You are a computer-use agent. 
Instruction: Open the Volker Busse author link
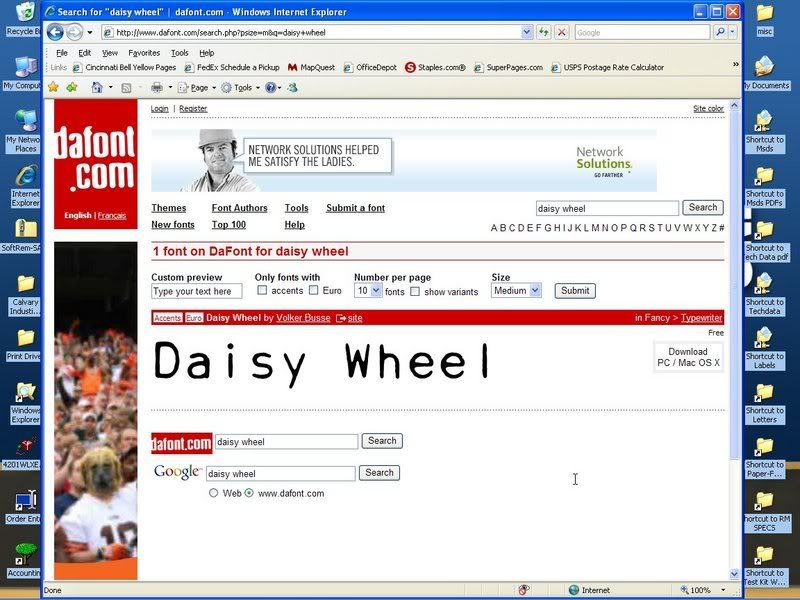(303, 317)
